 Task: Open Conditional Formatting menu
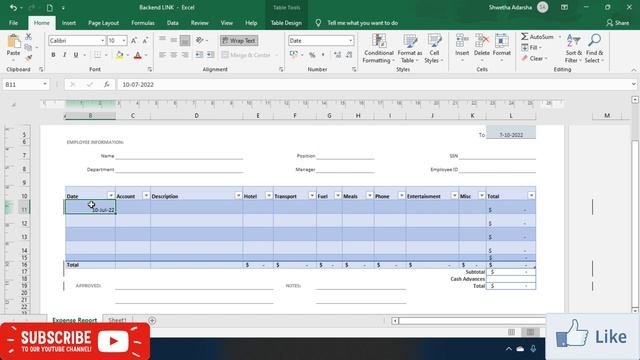(378, 49)
